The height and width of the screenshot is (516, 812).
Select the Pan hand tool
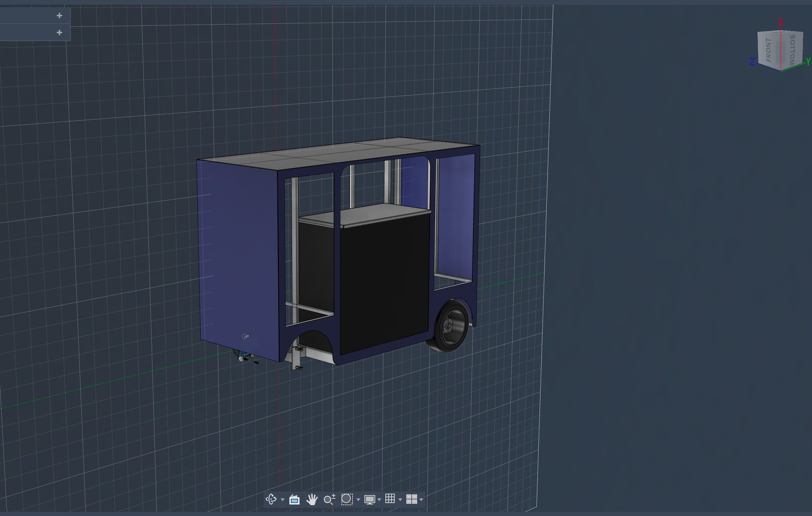[x=312, y=499]
